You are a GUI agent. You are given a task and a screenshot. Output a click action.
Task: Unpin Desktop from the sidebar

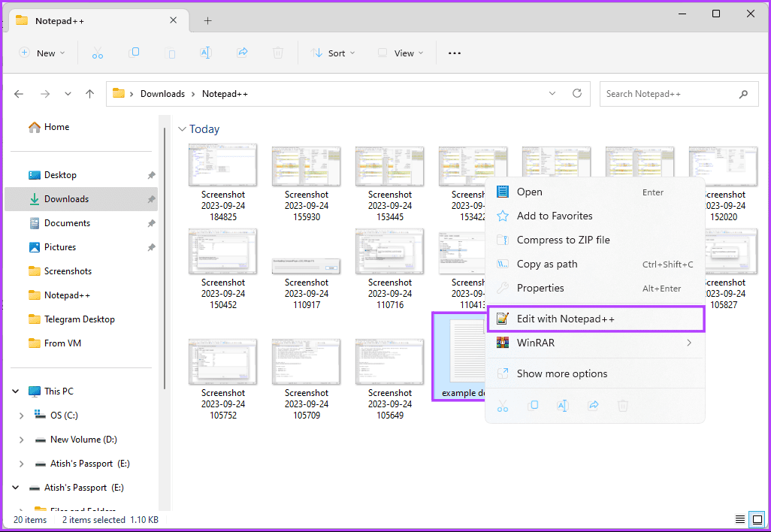[x=150, y=174]
